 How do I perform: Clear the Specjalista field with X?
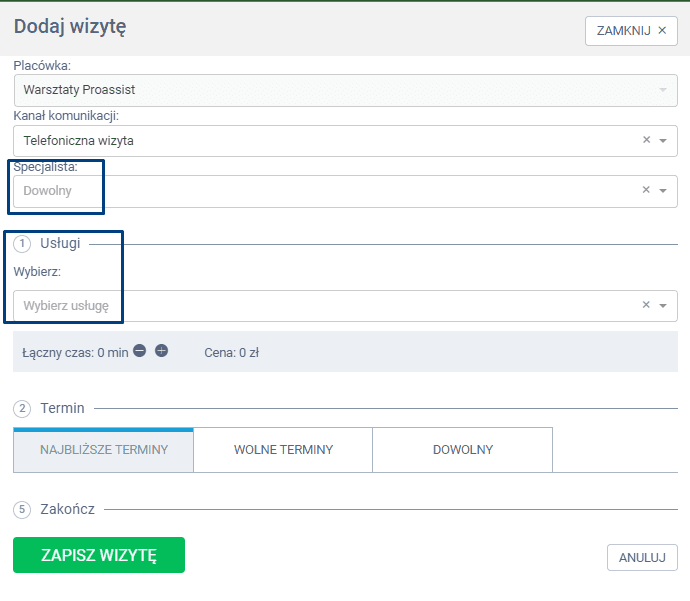(646, 190)
